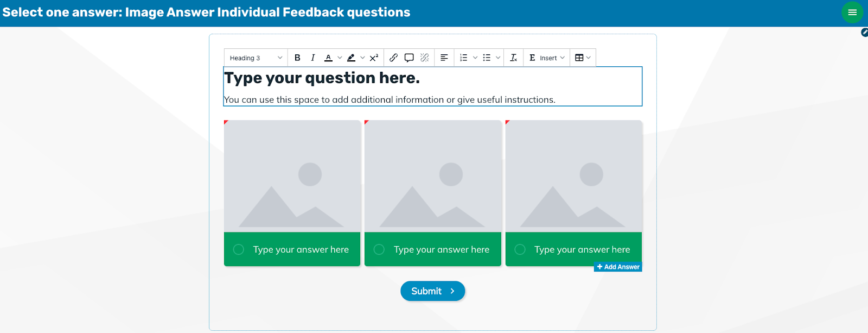Screen dimensions: 868x333
Task: Click the red corner marker on third image
Action: click(x=507, y=122)
